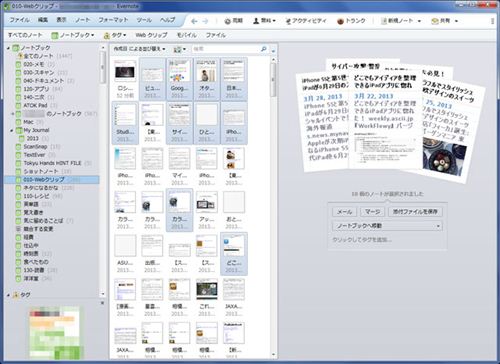Image resolution: width=500 pixels, height=364 pixels.
Task: Click the 添付ファイルを保存 button
Action: [415, 212]
